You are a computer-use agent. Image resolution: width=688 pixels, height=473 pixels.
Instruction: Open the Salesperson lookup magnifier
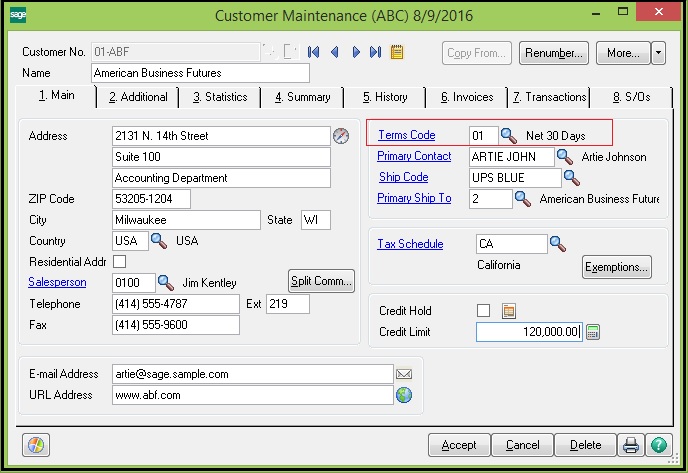[x=166, y=283]
